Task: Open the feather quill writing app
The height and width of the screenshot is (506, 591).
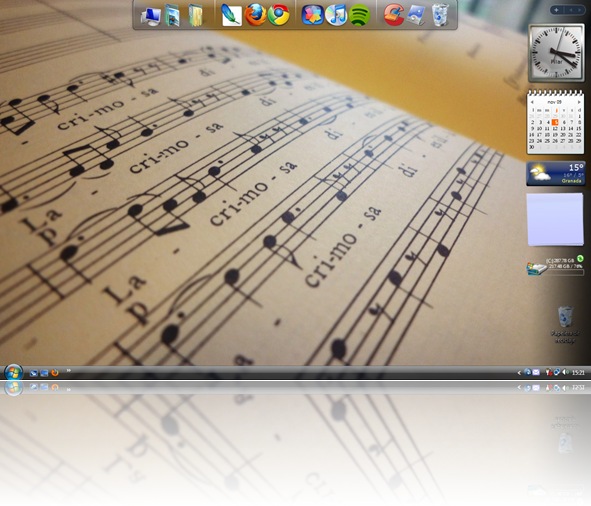Action: 231,15
